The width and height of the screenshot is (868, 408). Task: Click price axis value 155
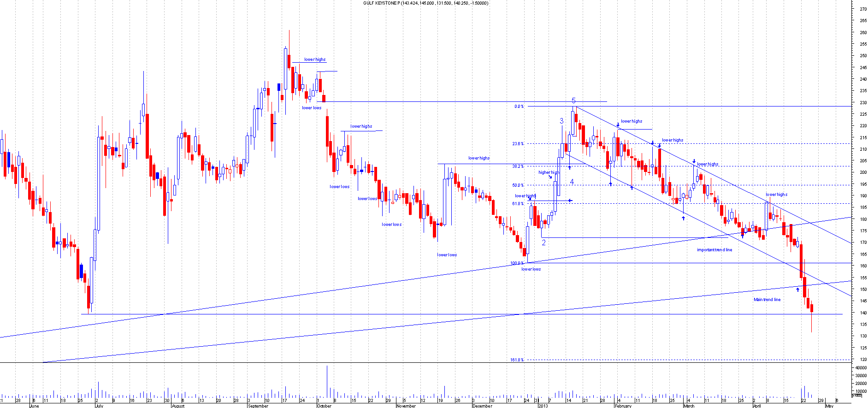click(x=863, y=278)
